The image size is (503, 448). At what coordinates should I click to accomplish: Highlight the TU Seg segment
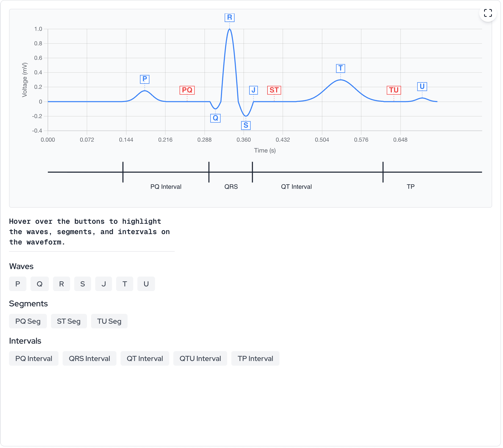pos(109,321)
